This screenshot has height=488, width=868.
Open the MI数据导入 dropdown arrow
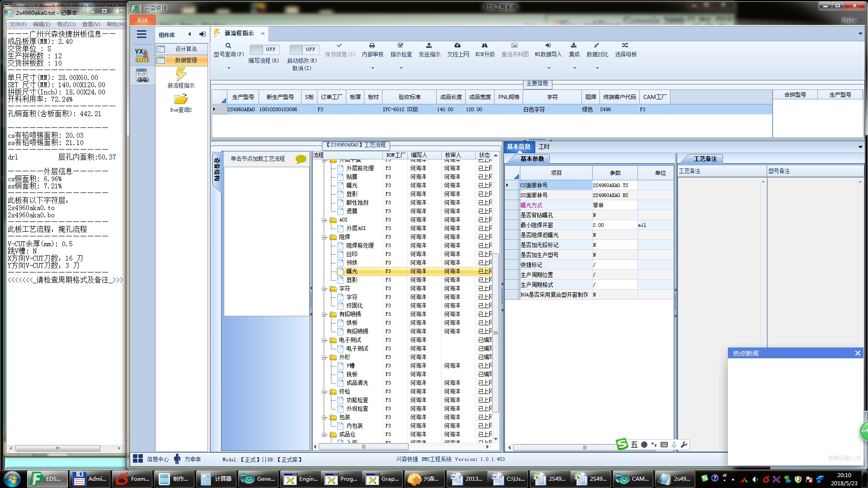(x=549, y=68)
